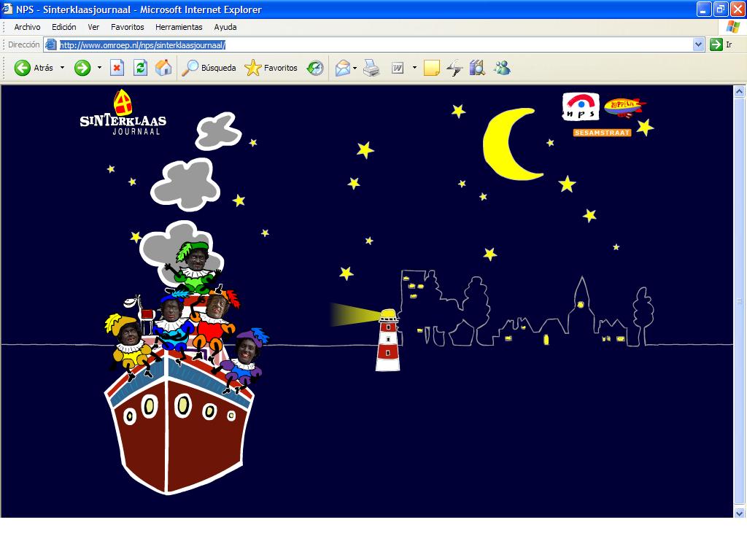Restore down the Internet Explorer window
This screenshot has height=560, width=747.
tap(720, 9)
